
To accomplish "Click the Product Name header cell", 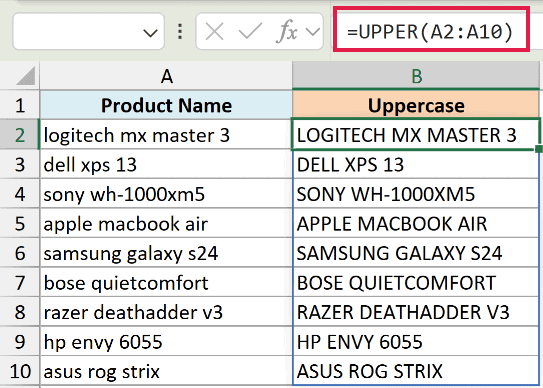I will (x=166, y=105).
